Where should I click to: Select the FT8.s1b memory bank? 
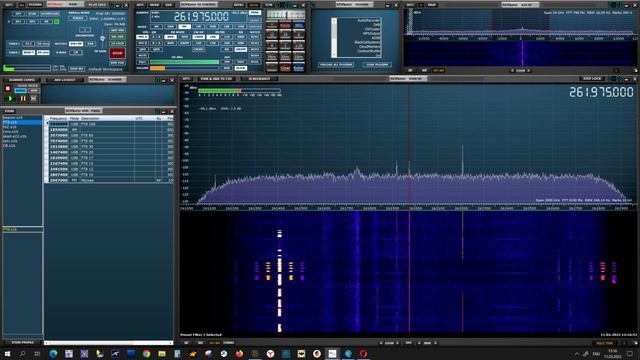[x=22, y=122]
